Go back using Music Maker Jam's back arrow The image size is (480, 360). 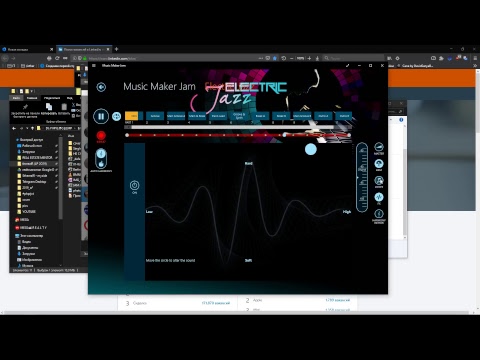point(101,87)
